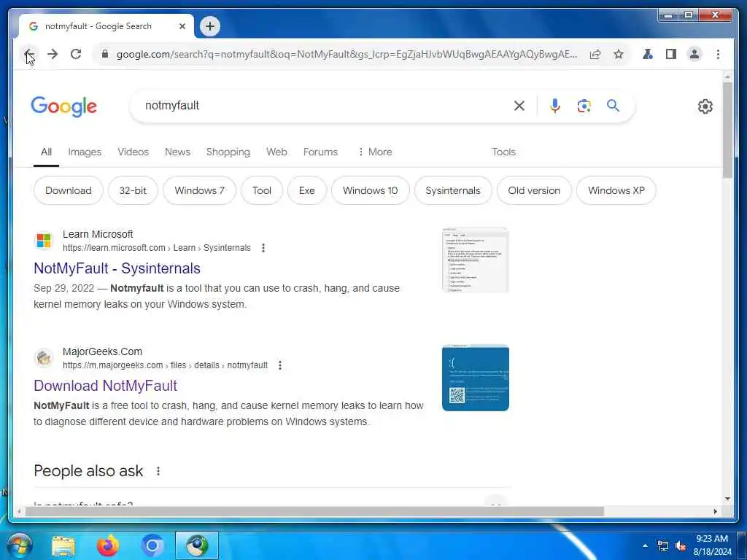The image size is (747, 560).
Task: Switch to Web results tab
Action: tap(276, 152)
